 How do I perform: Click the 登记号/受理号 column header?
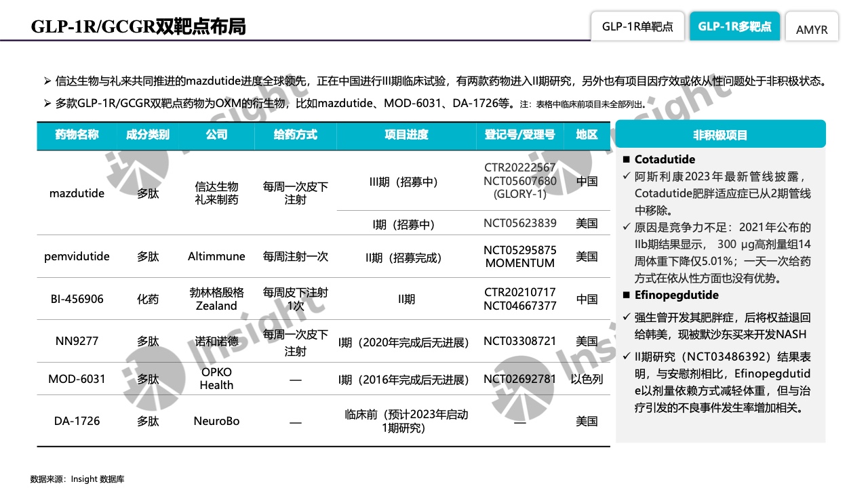tap(520, 135)
